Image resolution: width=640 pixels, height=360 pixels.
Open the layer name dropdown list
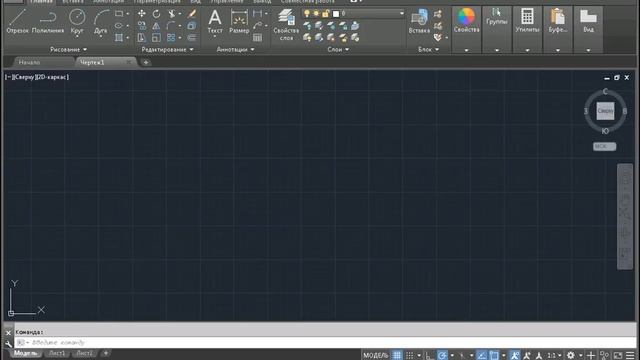(x=402, y=14)
